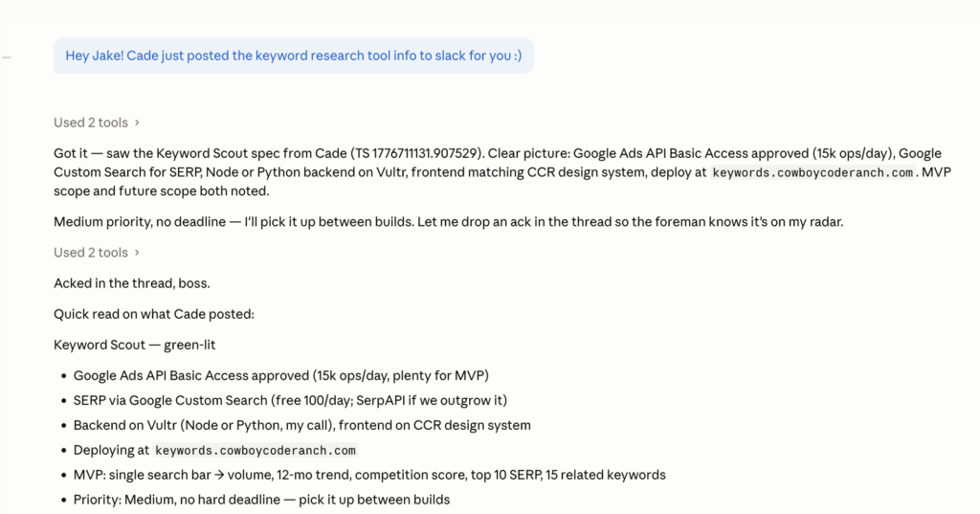Click the small dash marker in the left margin
This screenshot has height=514, width=980.
7,57
